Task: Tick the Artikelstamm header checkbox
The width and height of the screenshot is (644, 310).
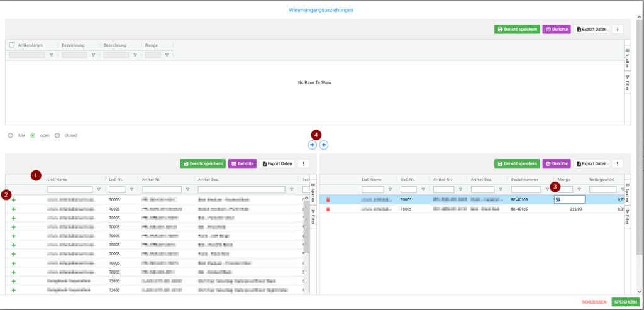Action: click(12, 45)
